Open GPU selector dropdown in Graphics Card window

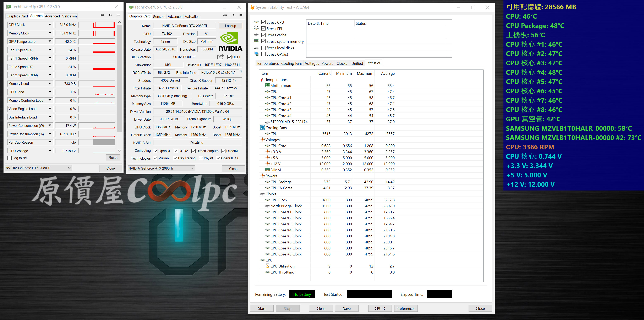click(161, 168)
